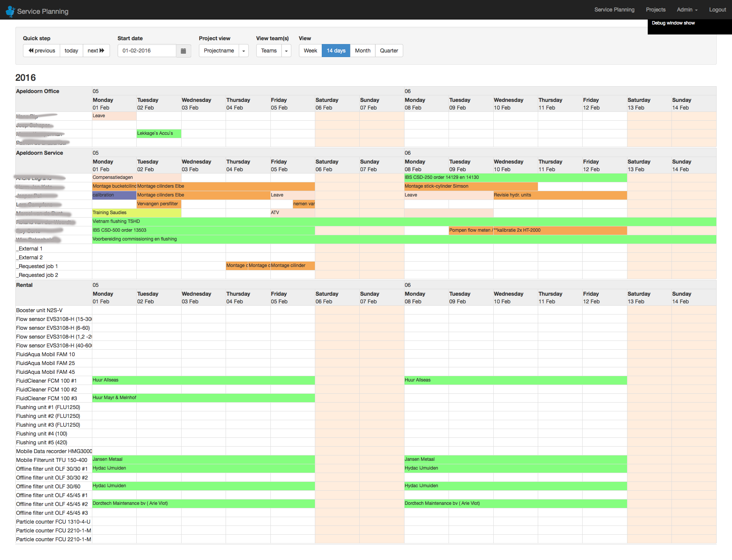Click the Service Planning logo icon
Viewport: 732px width, 560px height.
[x=10, y=11]
